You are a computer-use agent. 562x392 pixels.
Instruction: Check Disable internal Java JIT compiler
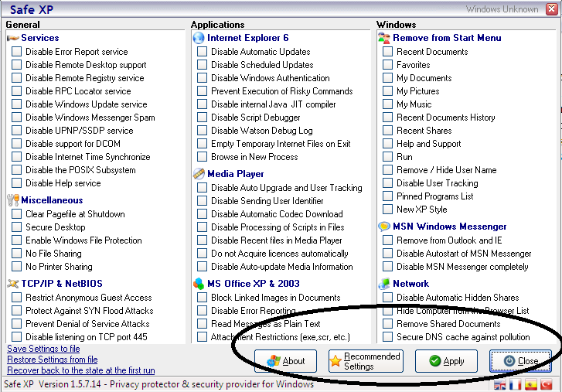click(x=202, y=104)
